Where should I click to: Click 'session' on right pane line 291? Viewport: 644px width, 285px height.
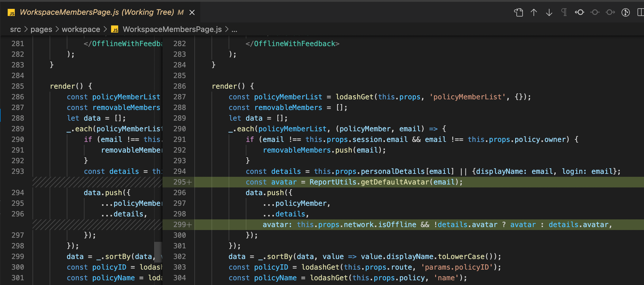pyautogui.click(x=367, y=140)
